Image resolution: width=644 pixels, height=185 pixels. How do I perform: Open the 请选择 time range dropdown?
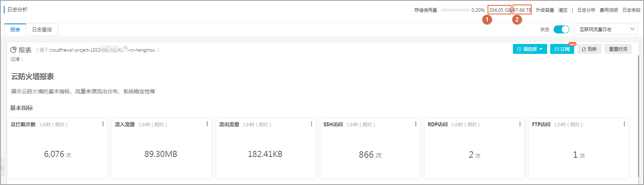530,49
